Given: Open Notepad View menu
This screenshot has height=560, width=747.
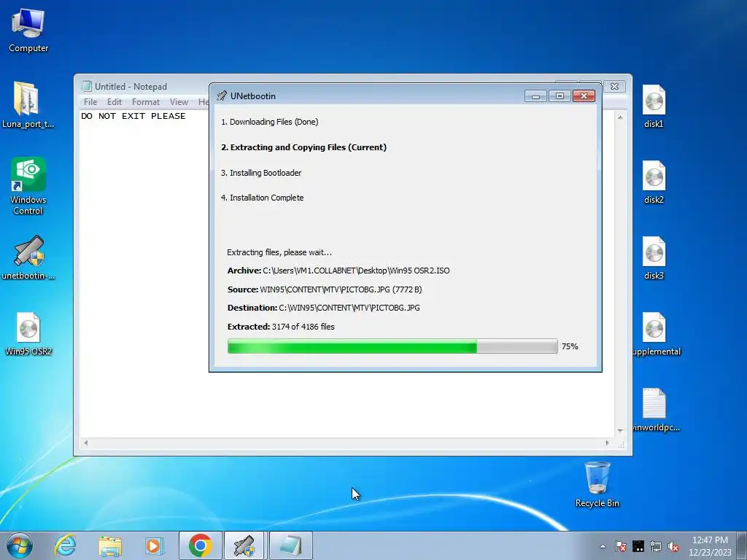Looking at the screenshot, I should point(179,102).
